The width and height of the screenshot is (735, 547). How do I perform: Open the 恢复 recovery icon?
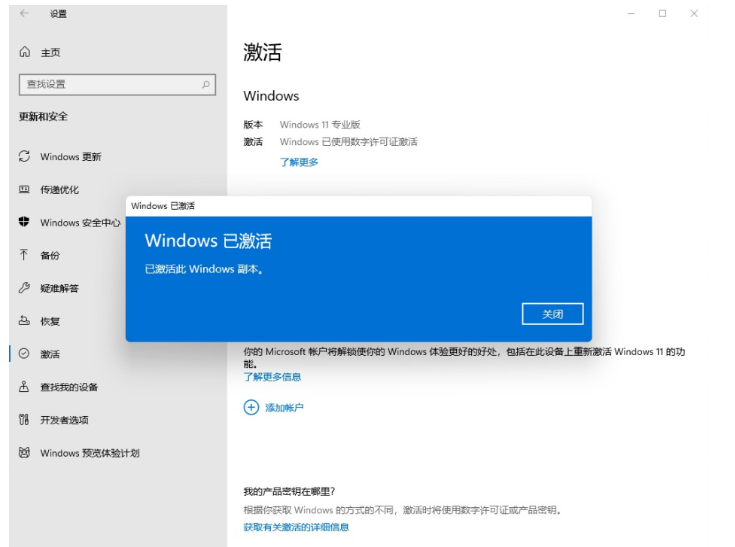tap(25, 321)
